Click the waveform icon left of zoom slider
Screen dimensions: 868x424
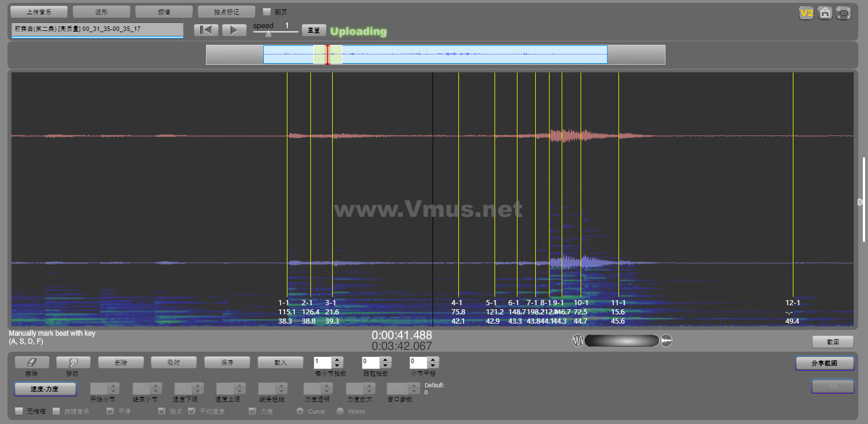[578, 341]
